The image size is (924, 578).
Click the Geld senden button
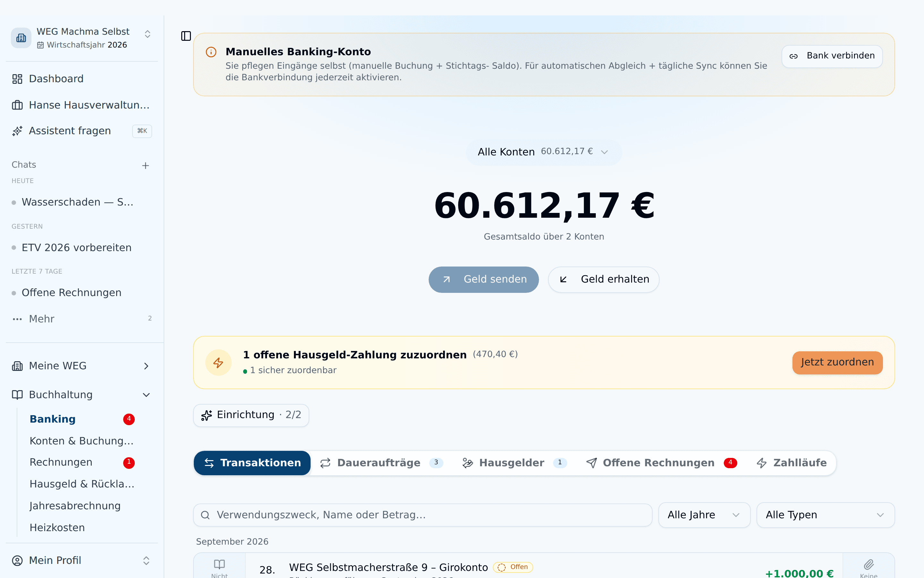pyautogui.click(x=483, y=279)
